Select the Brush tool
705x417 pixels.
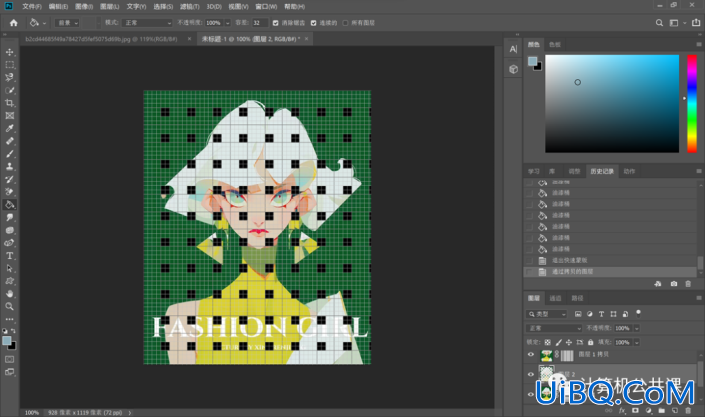pos(9,154)
